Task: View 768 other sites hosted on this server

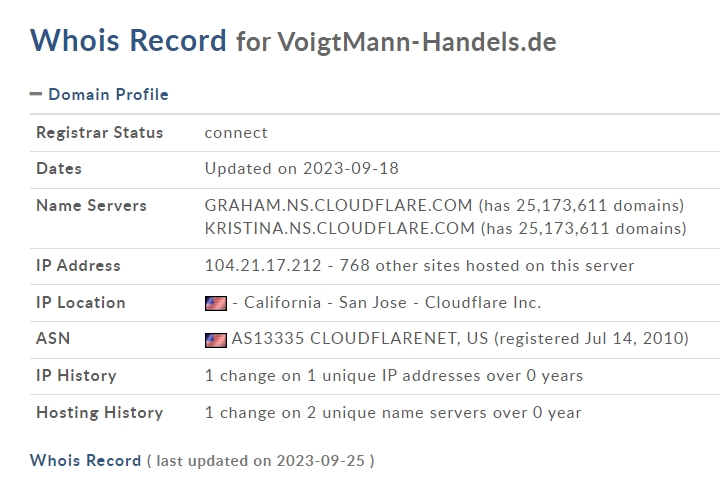Action: [x=487, y=265]
